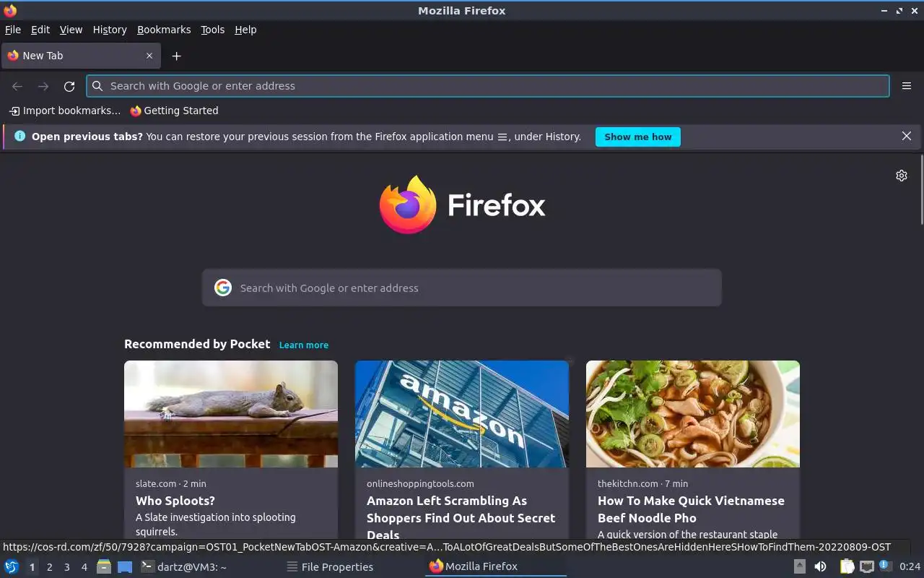Screen dimensions: 924x578
Task: Open the desktop start menu icon
Action: pos(11,566)
